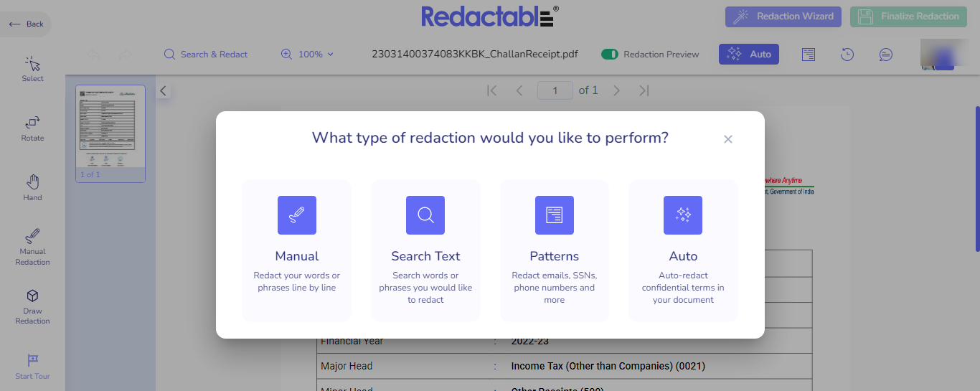
Task: Go to the next page
Action: (616, 90)
